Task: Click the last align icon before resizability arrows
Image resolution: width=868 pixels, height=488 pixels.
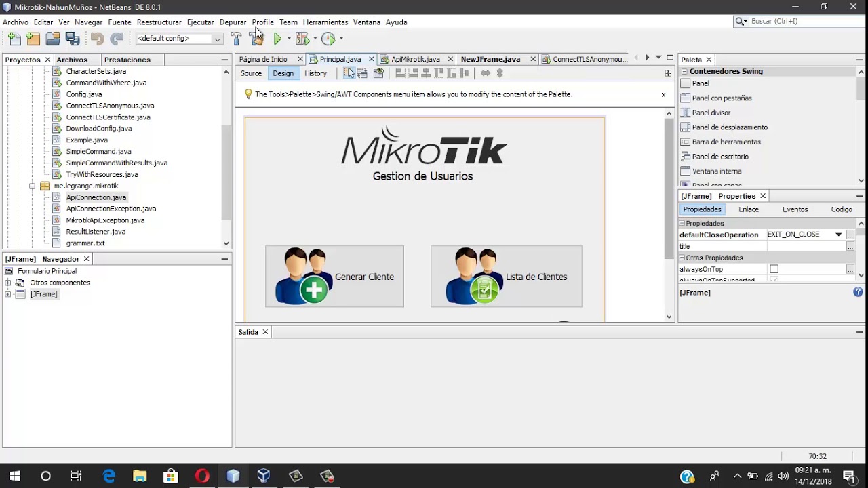Action: pyautogui.click(x=465, y=73)
